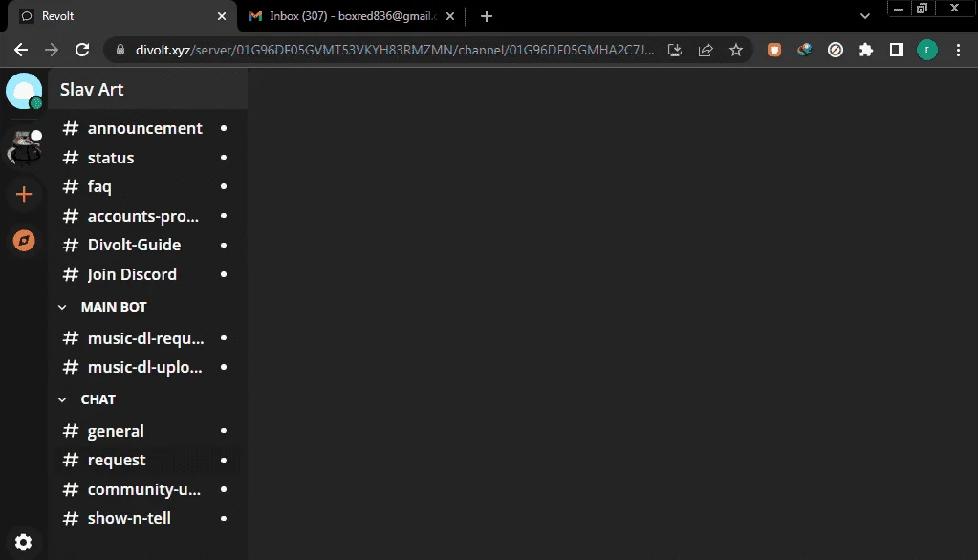Focus the divolt.xyz address bar URL
Image resolution: width=978 pixels, height=560 pixels.
coord(395,50)
